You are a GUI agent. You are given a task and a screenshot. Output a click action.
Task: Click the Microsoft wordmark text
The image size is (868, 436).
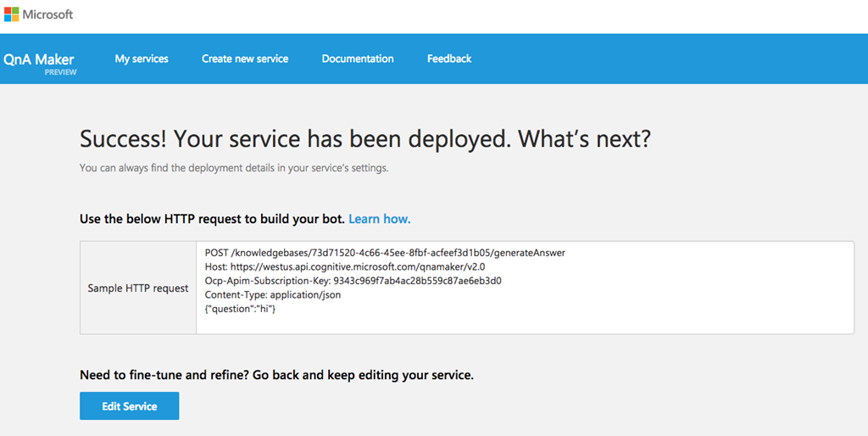tap(47, 14)
